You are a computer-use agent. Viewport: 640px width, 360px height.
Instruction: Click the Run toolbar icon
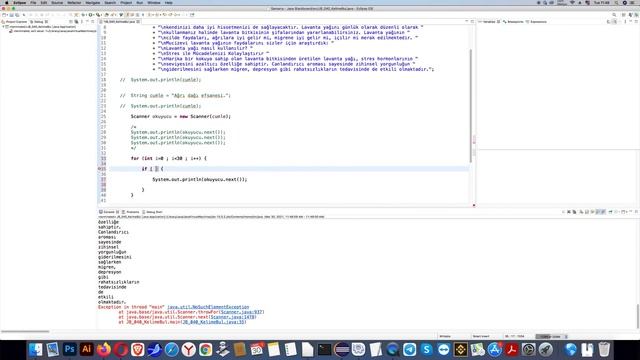pos(91,15)
